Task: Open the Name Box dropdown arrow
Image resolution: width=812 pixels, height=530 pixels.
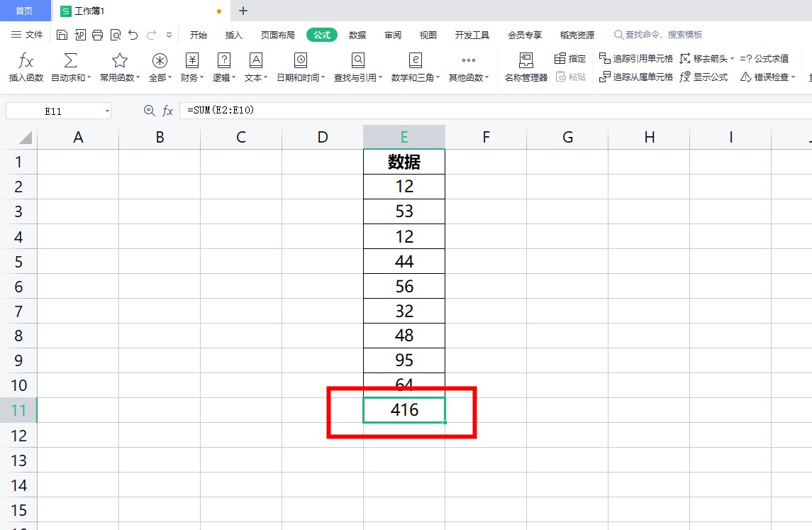Action: click(108, 111)
